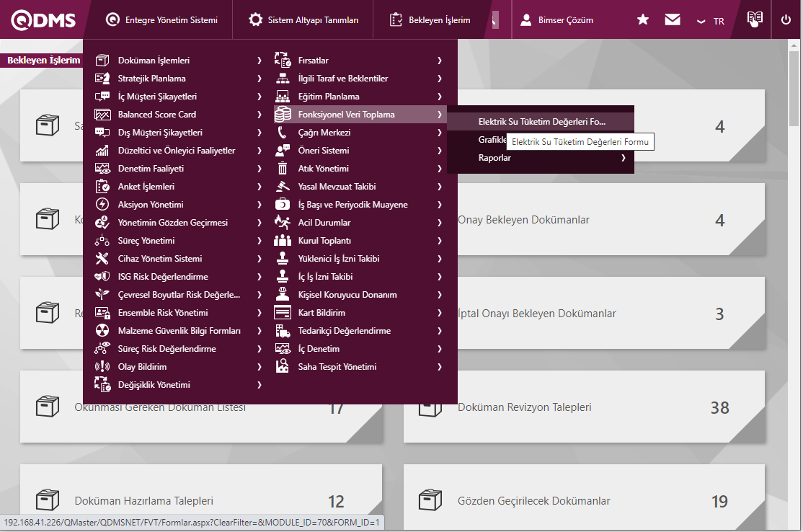The width and height of the screenshot is (803, 532).
Task: Click the Atık Yönetimi trash icon
Action: (x=283, y=169)
